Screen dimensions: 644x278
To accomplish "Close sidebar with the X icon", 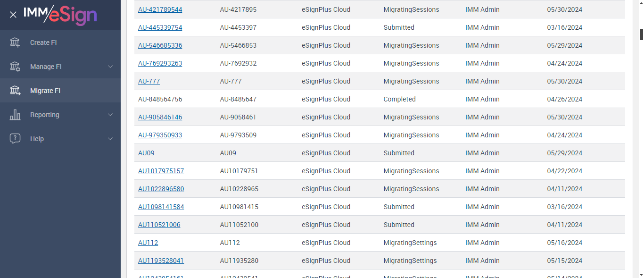I will point(13,15).
